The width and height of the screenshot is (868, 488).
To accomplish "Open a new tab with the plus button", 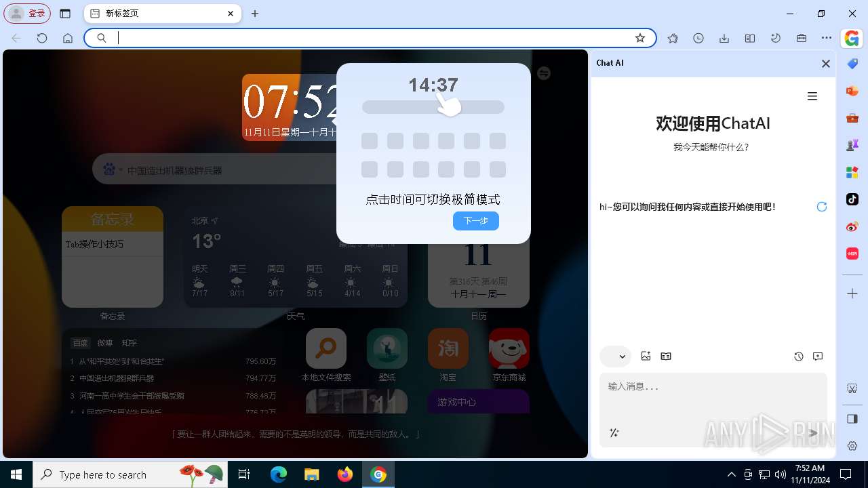I will pyautogui.click(x=255, y=14).
